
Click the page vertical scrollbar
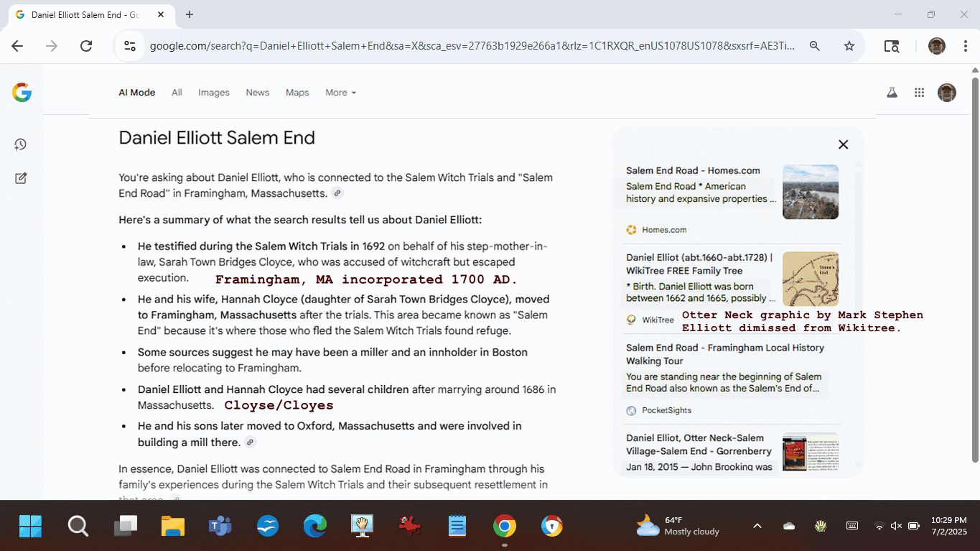click(975, 269)
